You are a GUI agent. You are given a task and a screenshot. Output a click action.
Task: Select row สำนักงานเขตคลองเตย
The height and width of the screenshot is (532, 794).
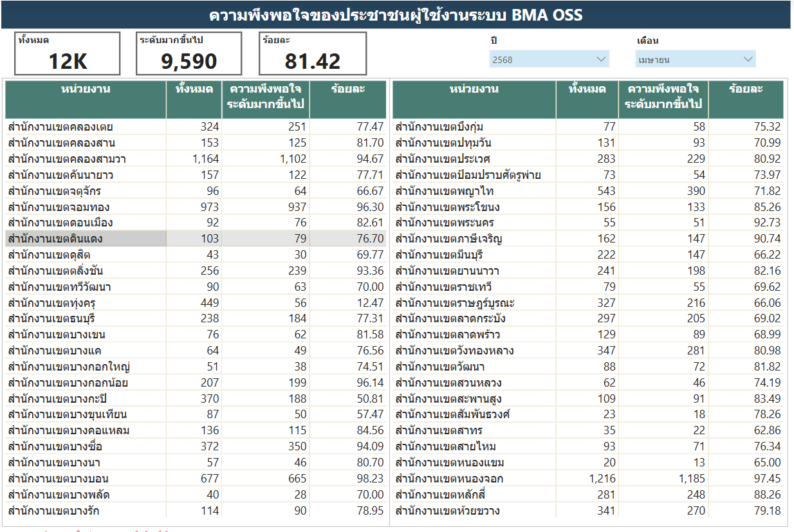pyautogui.click(x=196, y=127)
